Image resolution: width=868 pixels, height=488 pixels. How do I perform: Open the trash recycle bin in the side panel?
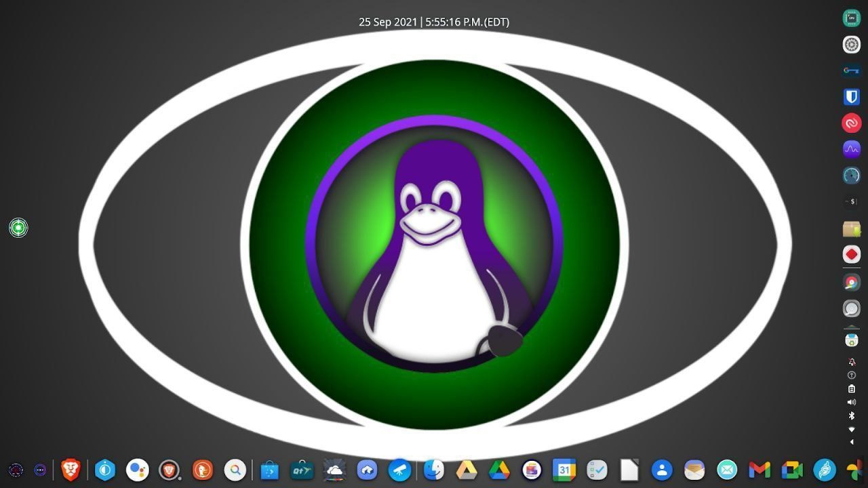pos(852,339)
